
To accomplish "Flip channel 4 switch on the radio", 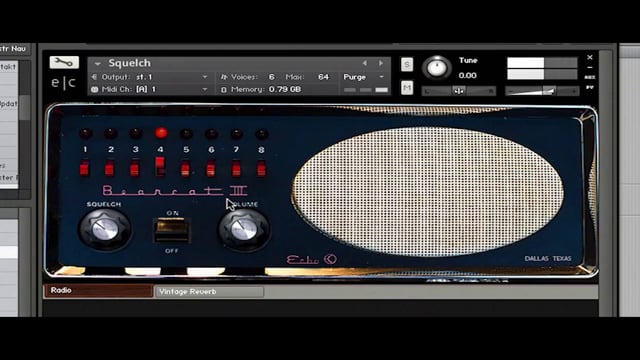I will [x=160, y=167].
